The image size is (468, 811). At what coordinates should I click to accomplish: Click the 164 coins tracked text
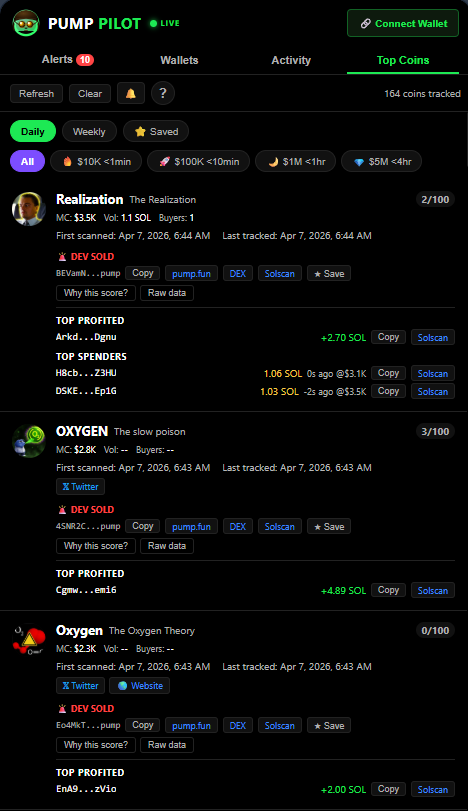point(422,94)
